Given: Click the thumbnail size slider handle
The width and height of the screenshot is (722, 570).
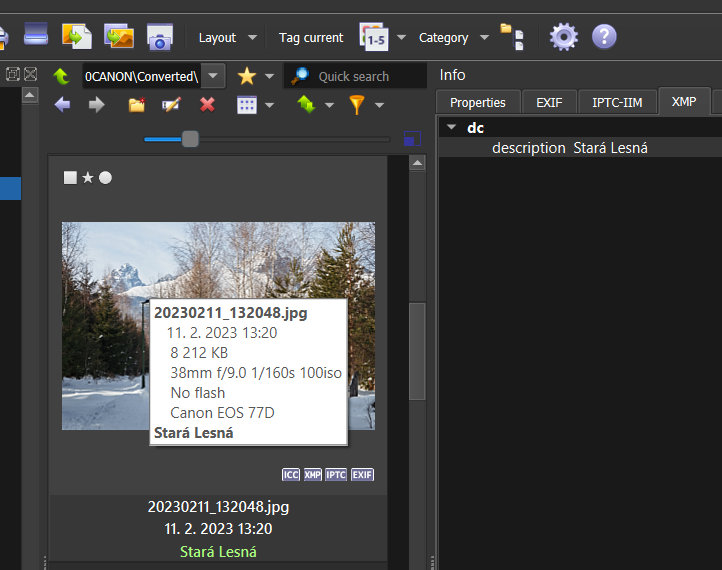Looking at the screenshot, I should pyautogui.click(x=190, y=139).
